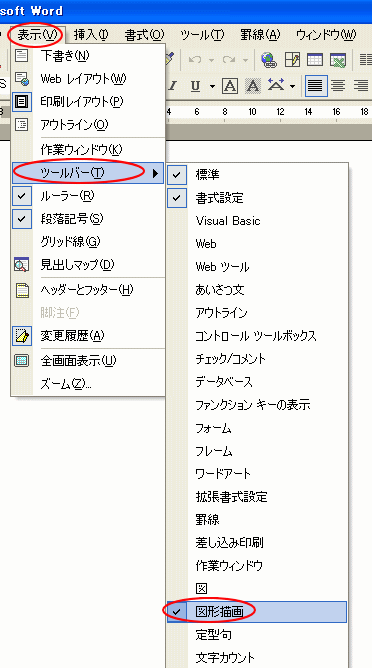
Task: Enable the ワードアート toolbar
Action: tap(257, 474)
